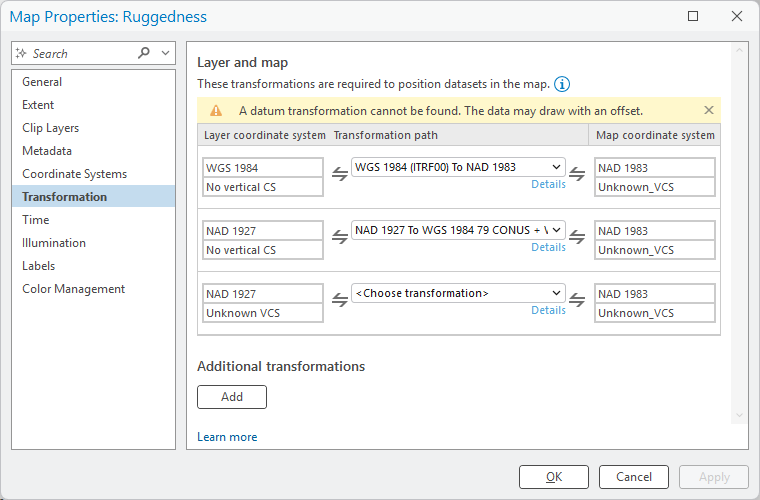This screenshot has height=500, width=760.
Task: Select the Clip Layers page
Action: click(x=93, y=128)
